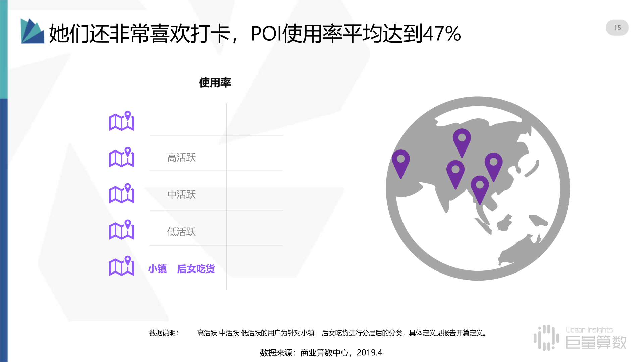The image size is (644, 362).
Task: Click the map icon beside 高活跃
Action: pyautogui.click(x=121, y=157)
